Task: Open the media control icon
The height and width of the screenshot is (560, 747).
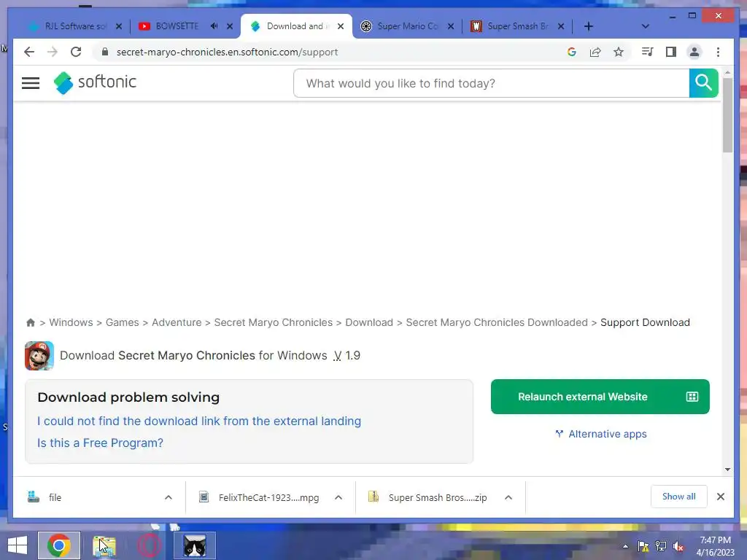Action: click(647, 52)
